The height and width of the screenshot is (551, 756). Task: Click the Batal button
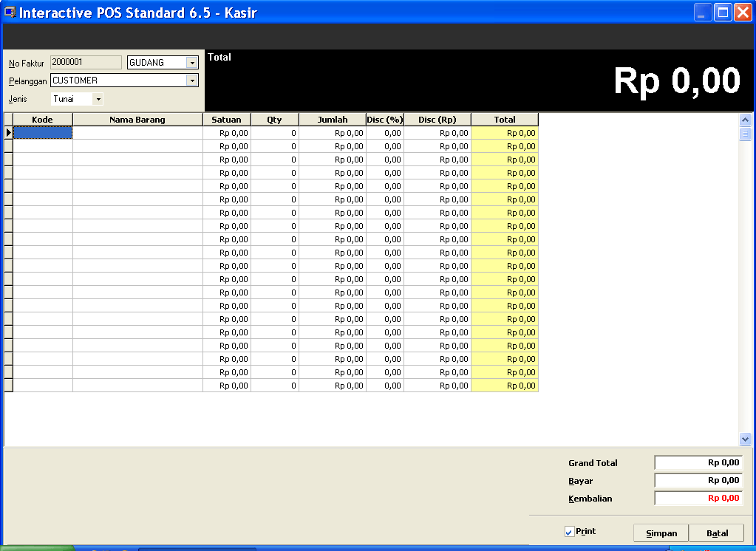(x=717, y=533)
